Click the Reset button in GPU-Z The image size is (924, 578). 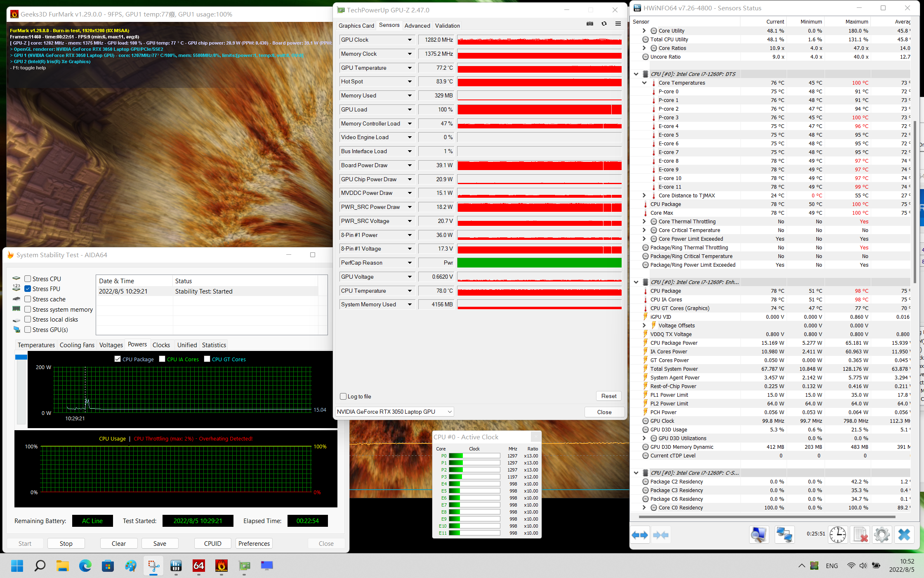608,396
